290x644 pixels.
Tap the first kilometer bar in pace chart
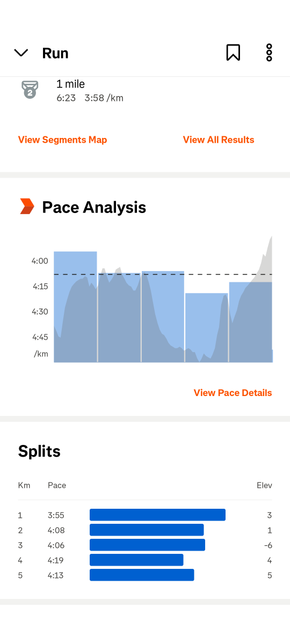click(75, 306)
